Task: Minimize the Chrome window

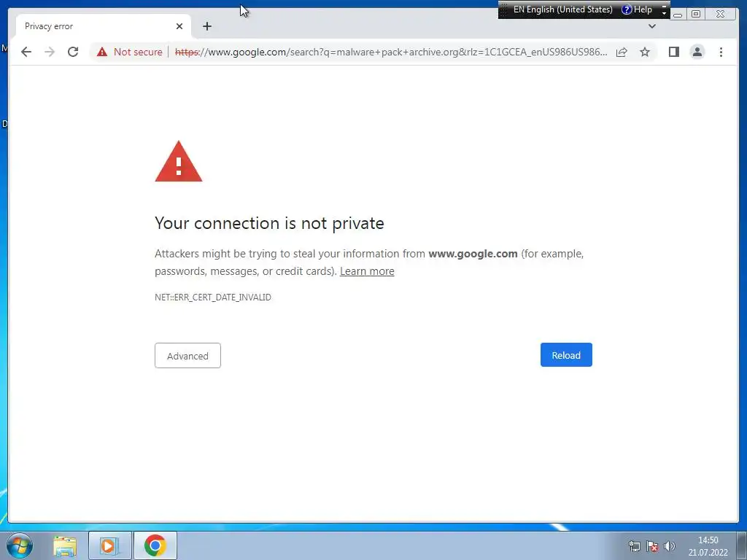Action: 678,14
